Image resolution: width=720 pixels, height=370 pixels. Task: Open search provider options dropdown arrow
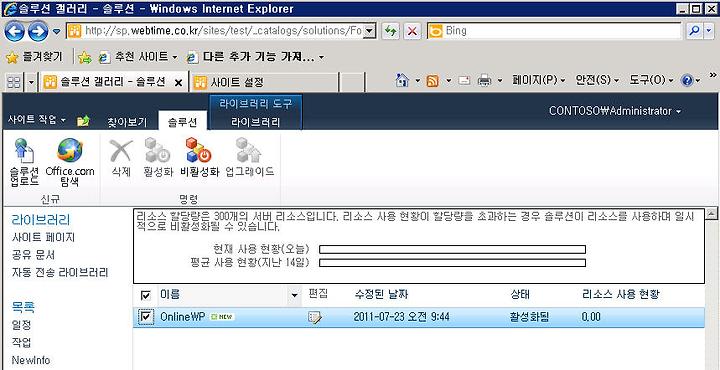click(710, 31)
